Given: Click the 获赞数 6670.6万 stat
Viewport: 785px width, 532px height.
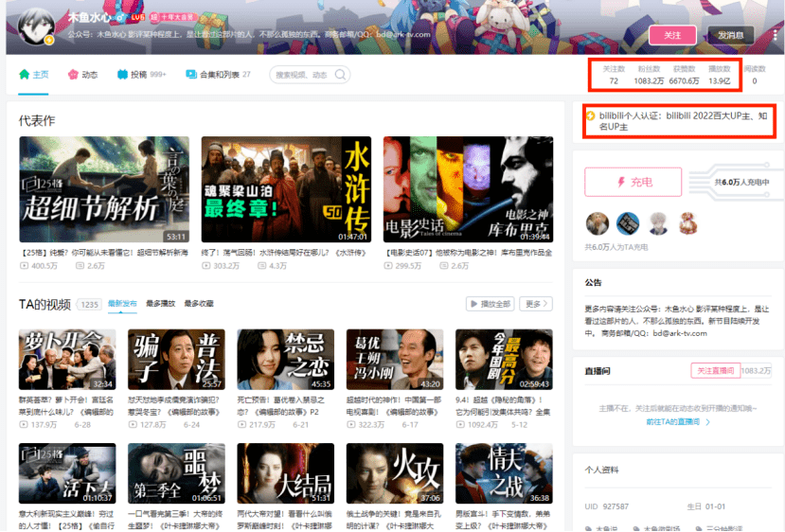Looking at the screenshot, I should [x=684, y=75].
